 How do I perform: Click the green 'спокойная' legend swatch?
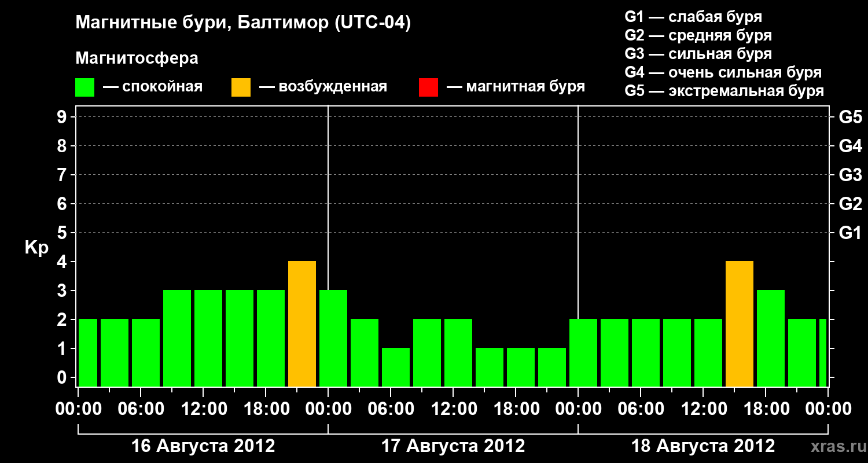pos(85,87)
